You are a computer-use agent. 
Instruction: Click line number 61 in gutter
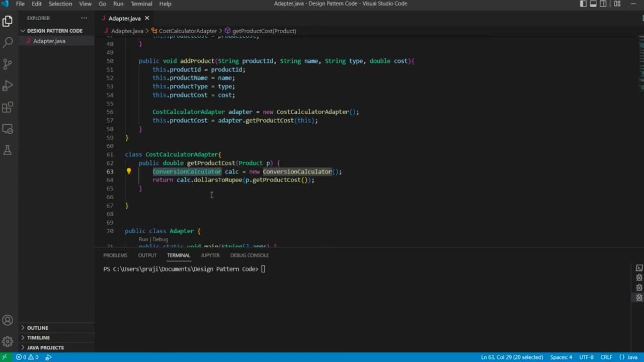(110, 154)
